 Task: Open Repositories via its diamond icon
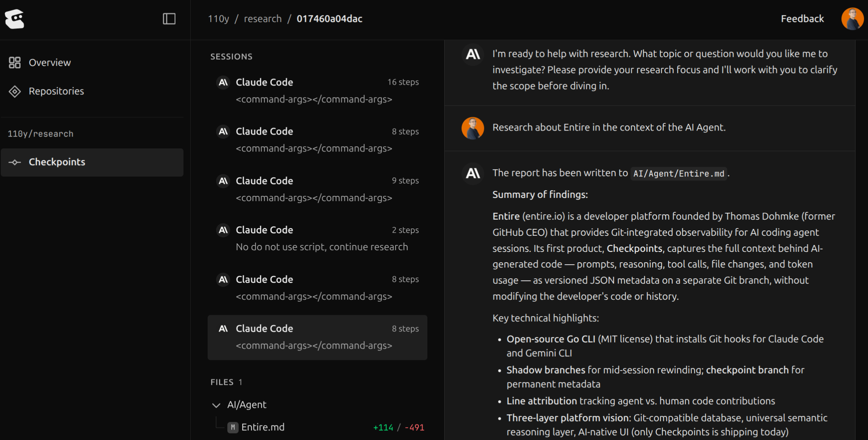pyautogui.click(x=15, y=91)
